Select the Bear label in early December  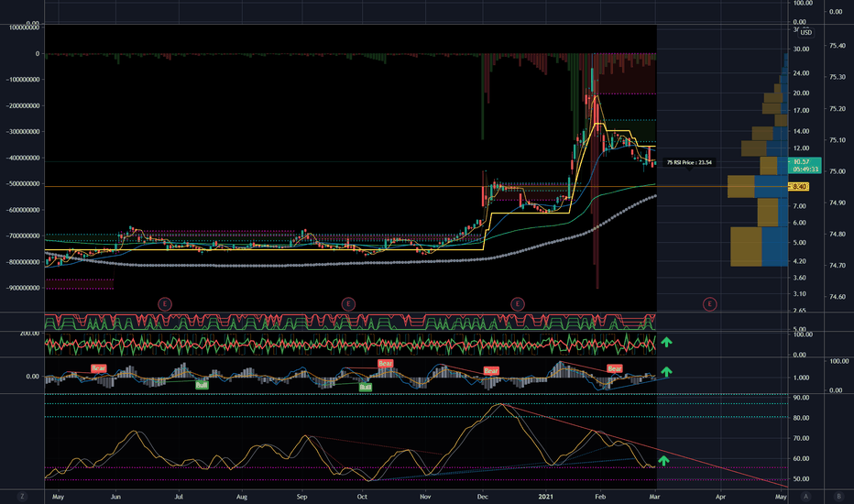click(x=491, y=371)
